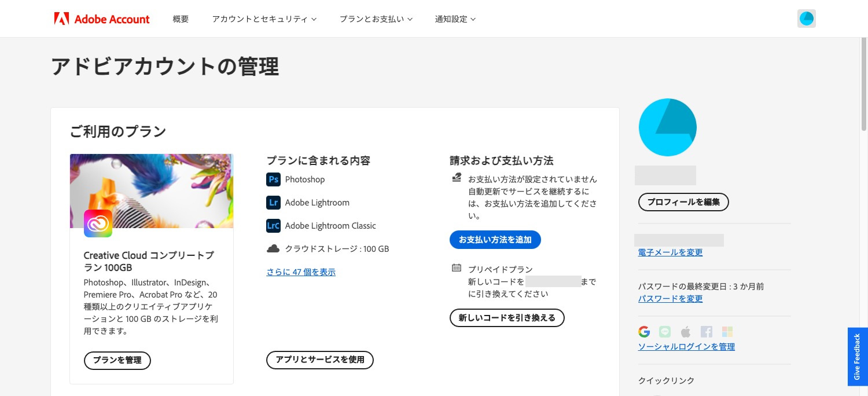868x396 pixels.
Task: Click the クイックリンク heading
Action: tap(666, 380)
